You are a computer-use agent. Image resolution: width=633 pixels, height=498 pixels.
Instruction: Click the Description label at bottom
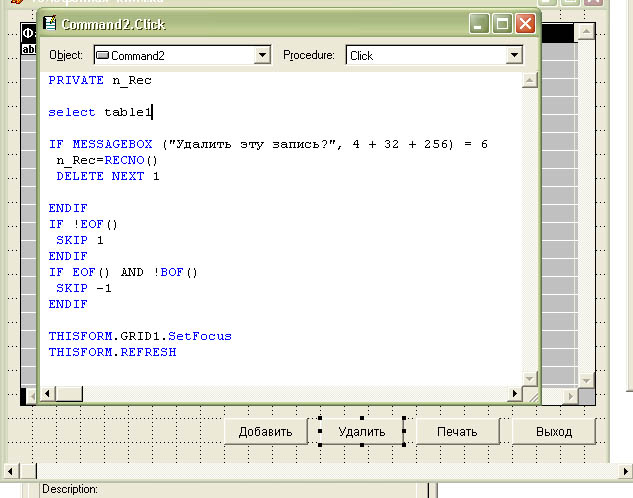(70, 489)
